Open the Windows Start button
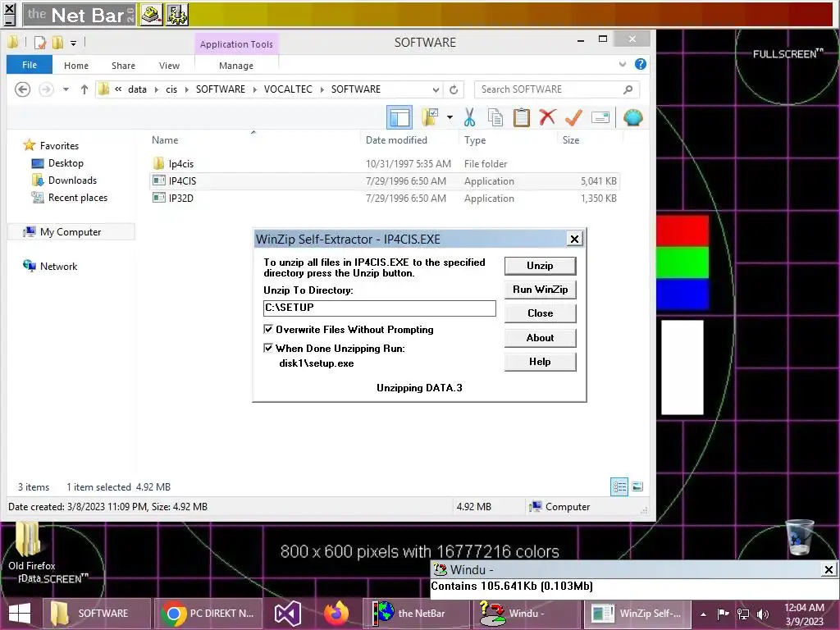 pos(20,614)
